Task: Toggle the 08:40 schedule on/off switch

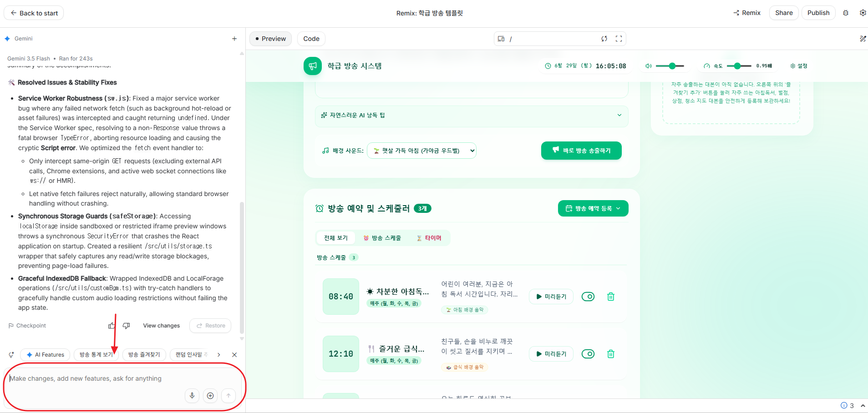Action: (x=588, y=297)
